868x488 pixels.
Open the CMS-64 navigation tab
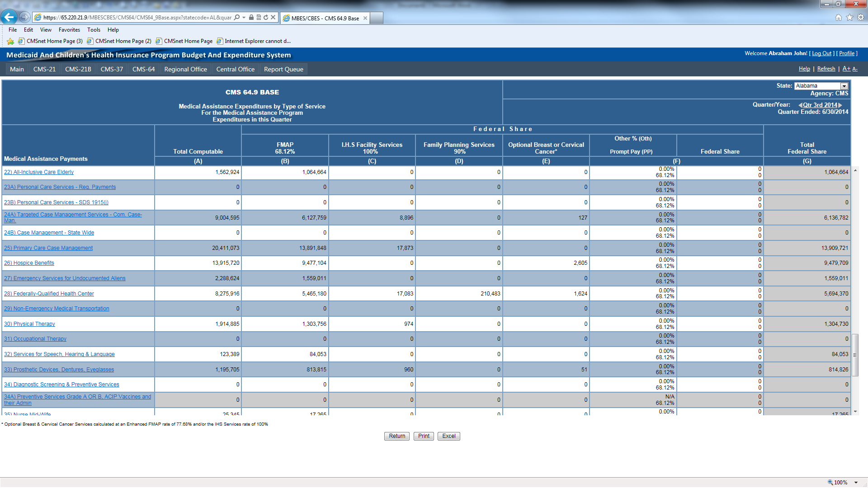click(143, 69)
